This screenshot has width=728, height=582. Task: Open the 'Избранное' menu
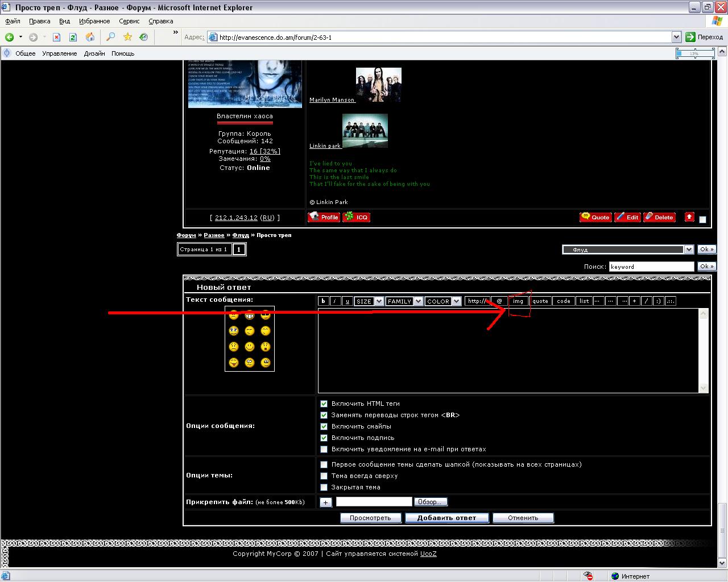pos(94,21)
